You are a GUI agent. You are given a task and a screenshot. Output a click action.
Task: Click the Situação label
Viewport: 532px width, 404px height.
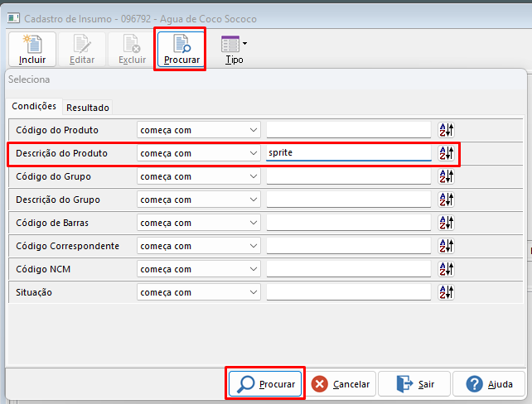34,292
